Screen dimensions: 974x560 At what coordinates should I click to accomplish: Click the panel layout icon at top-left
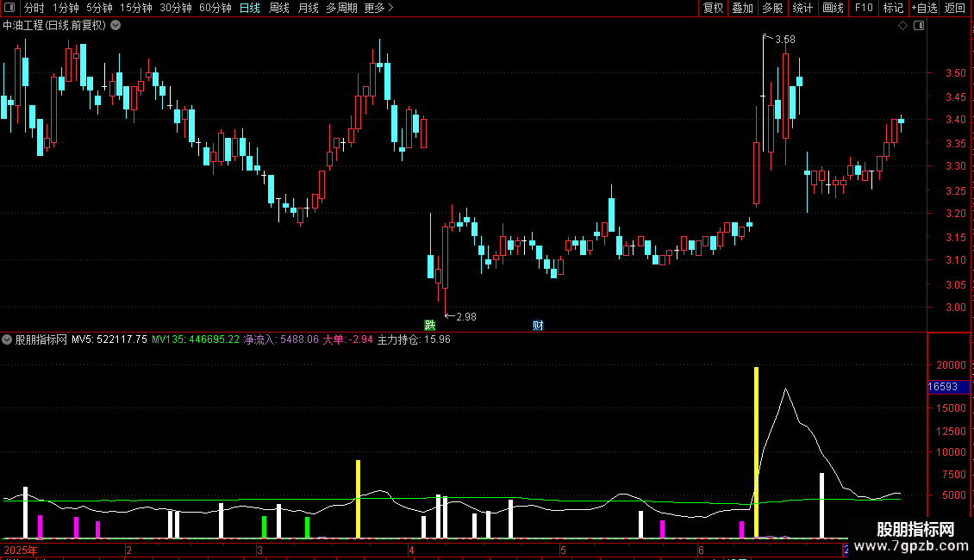pos(9,8)
